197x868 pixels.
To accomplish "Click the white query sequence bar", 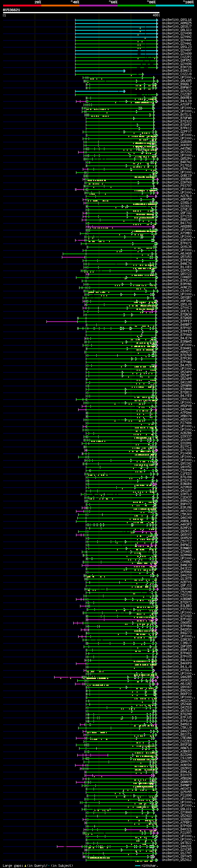I will [81, 13].
